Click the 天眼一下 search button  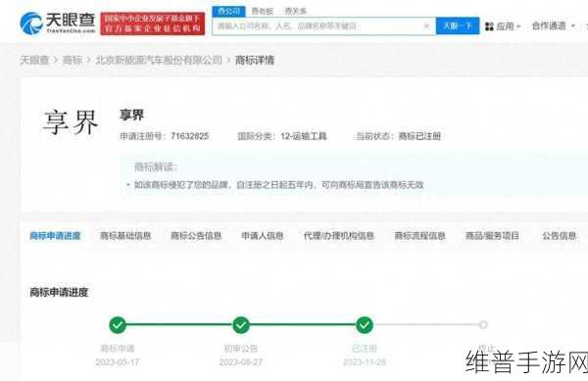click(x=458, y=25)
